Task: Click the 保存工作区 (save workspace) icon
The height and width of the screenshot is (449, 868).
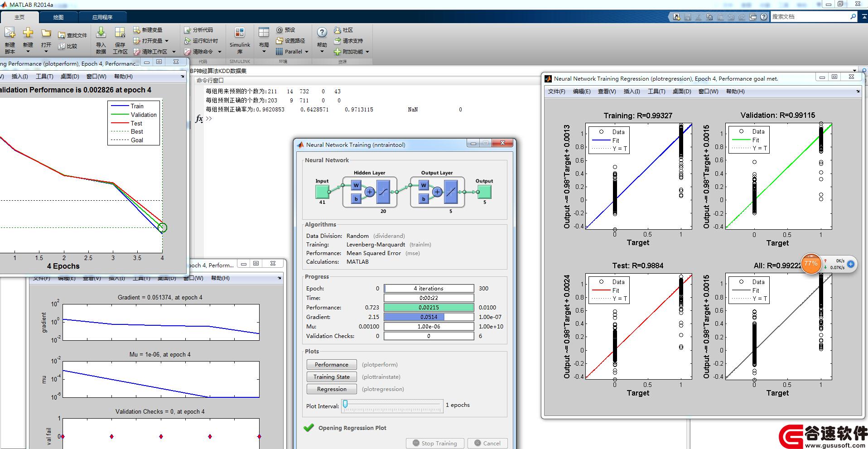Action: pyautogui.click(x=120, y=33)
